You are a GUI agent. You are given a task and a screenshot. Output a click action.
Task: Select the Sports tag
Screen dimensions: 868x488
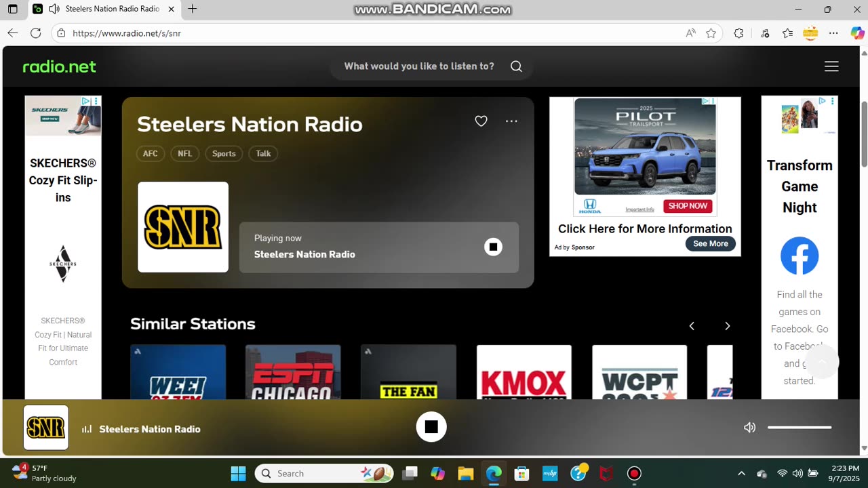(x=224, y=154)
